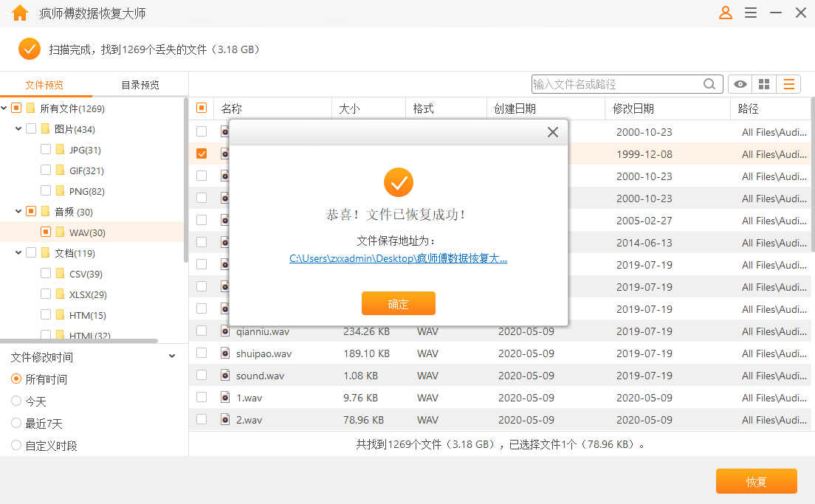Uncheck the WAV(30) folder checkbox

point(44,232)
